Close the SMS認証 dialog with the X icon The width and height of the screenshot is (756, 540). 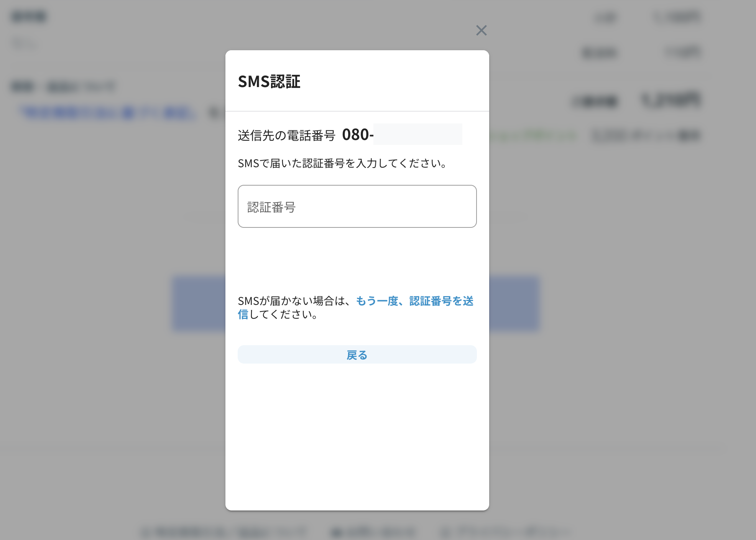tap(481, 30)
